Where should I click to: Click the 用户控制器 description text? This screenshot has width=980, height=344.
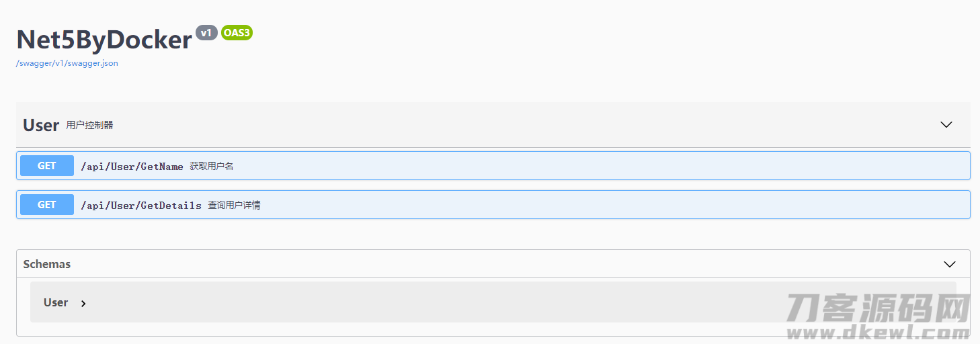pos(89,125)
